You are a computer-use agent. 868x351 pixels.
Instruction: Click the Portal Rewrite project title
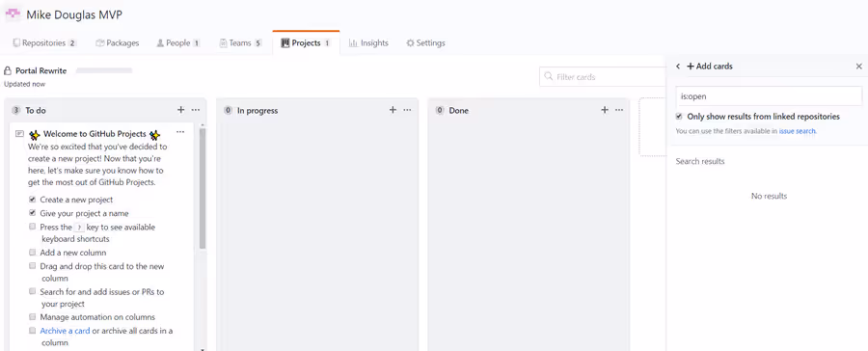point(41,70)
